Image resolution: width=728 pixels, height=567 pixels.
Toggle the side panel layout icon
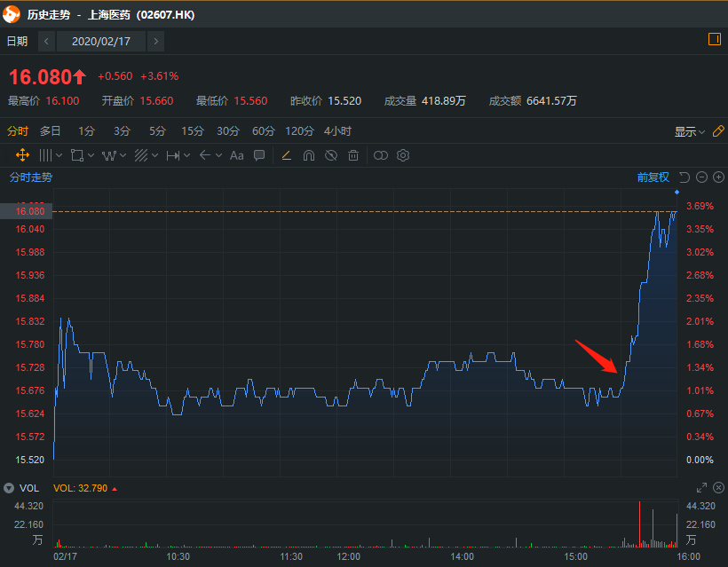pos(715,39)
